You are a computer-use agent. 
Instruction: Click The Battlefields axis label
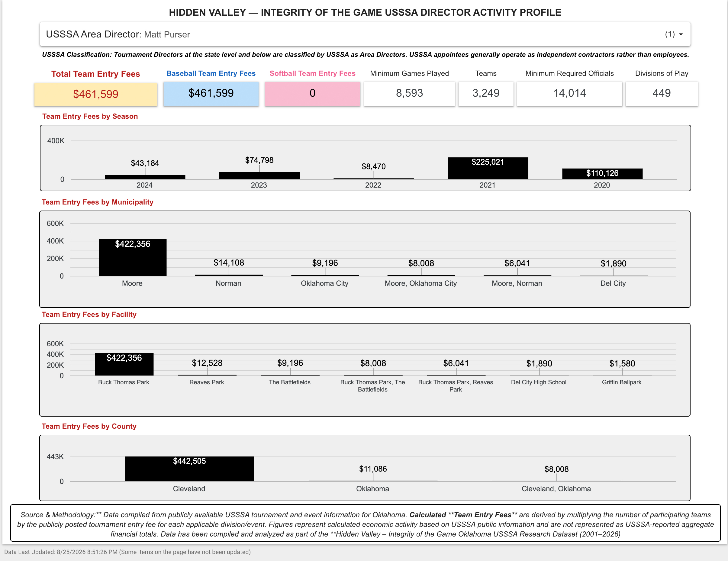290,382
